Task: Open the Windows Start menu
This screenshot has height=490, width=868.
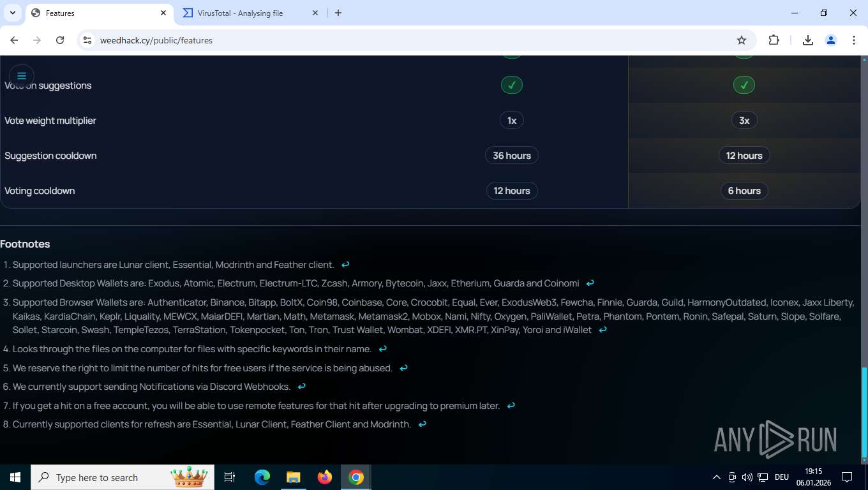Action: 15,477
